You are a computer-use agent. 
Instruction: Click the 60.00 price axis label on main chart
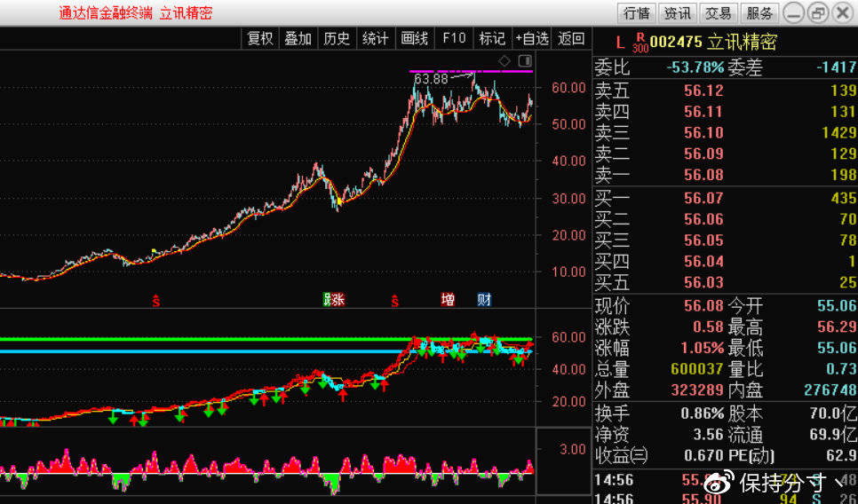pos(569,88)
